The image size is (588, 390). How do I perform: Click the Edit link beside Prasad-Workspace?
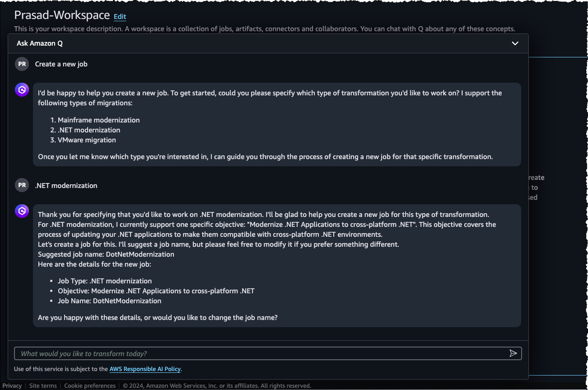click(120, 17)
